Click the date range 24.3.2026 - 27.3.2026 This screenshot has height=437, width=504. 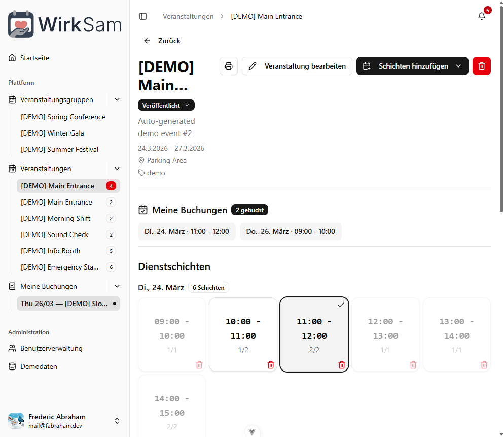[171, 148]
